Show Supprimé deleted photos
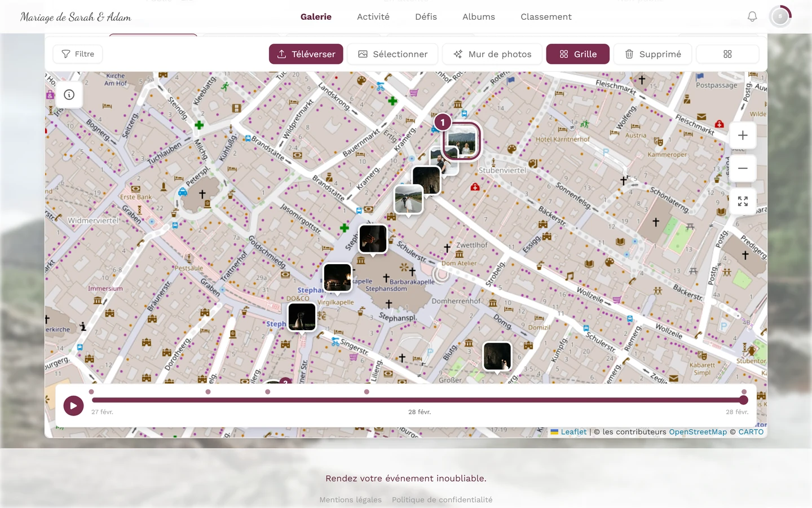The height and width of the screenshot is (508, 812). pos(652,54)
